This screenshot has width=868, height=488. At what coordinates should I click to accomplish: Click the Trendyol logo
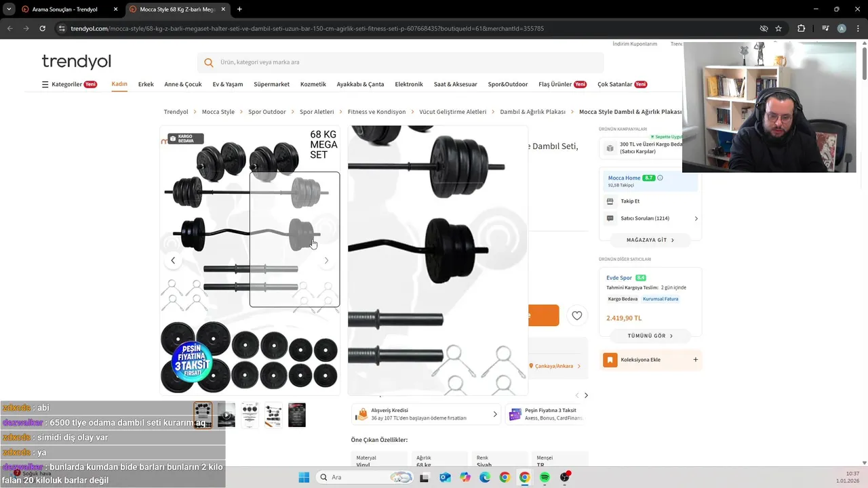pos(76,62)
